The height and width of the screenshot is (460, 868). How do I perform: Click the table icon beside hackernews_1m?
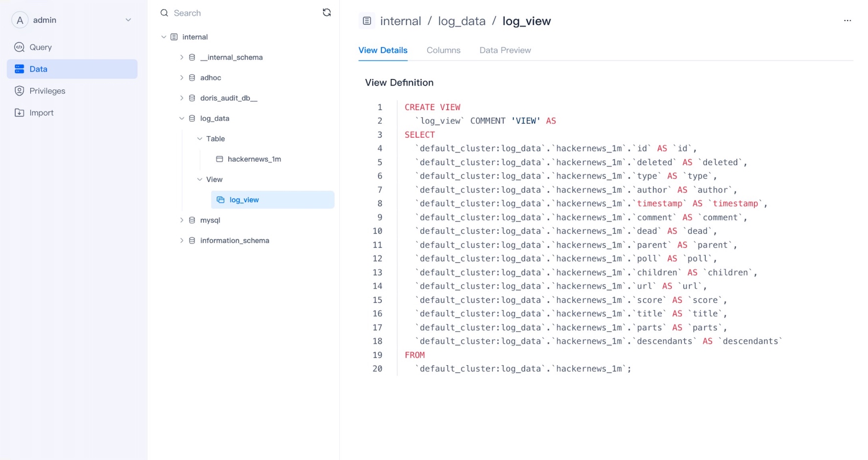point(219,159)
